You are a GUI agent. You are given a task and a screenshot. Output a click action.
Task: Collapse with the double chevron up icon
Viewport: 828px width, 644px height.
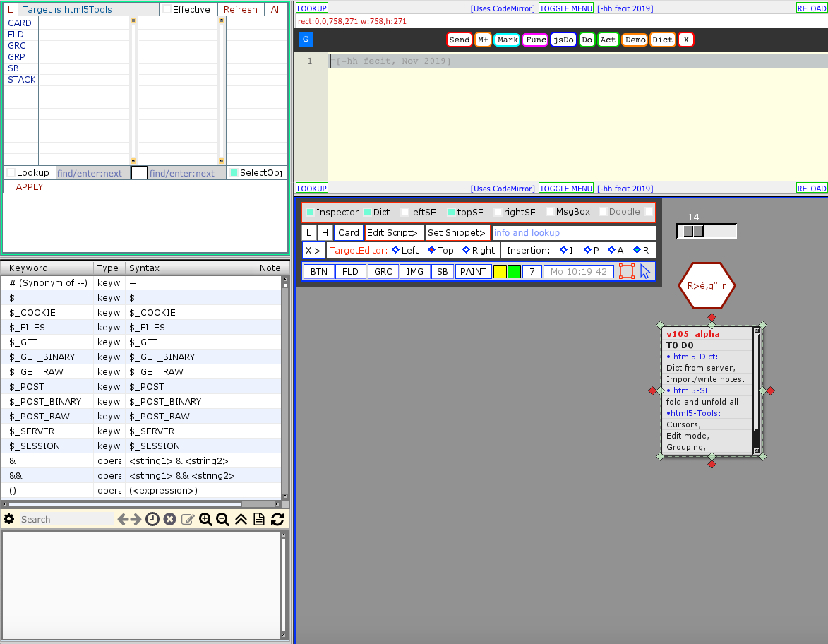tap(241, 519)
